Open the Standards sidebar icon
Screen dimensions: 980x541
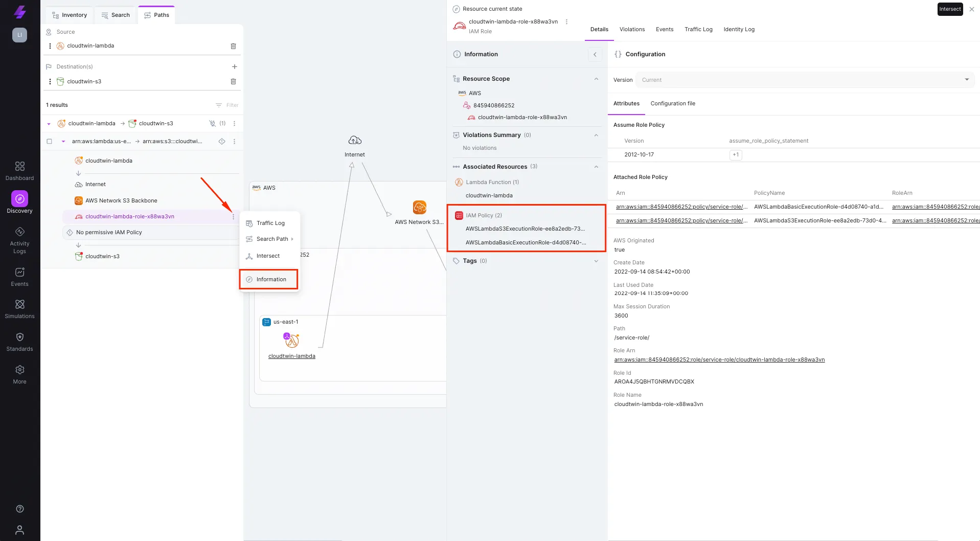click(19, 342)
